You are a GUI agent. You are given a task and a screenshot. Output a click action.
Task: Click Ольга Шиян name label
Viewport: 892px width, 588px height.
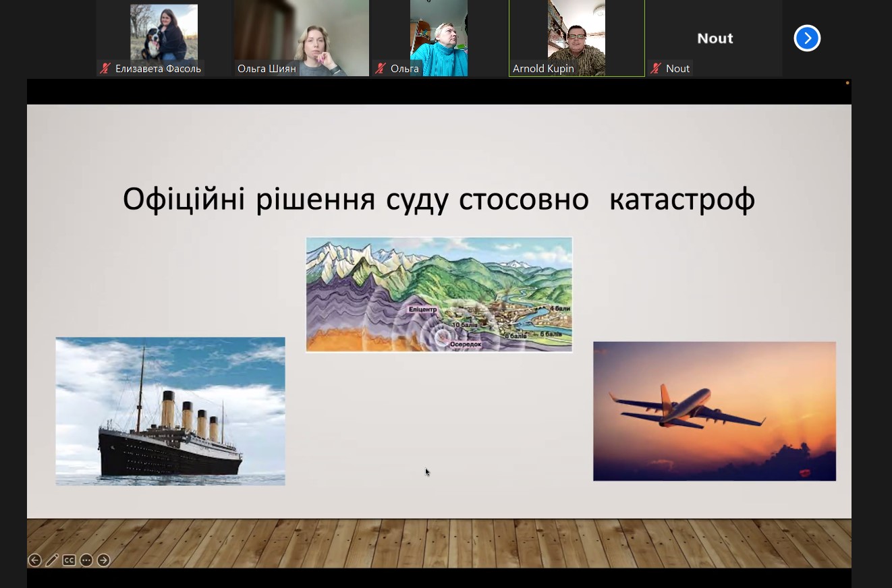pos(267,68)
